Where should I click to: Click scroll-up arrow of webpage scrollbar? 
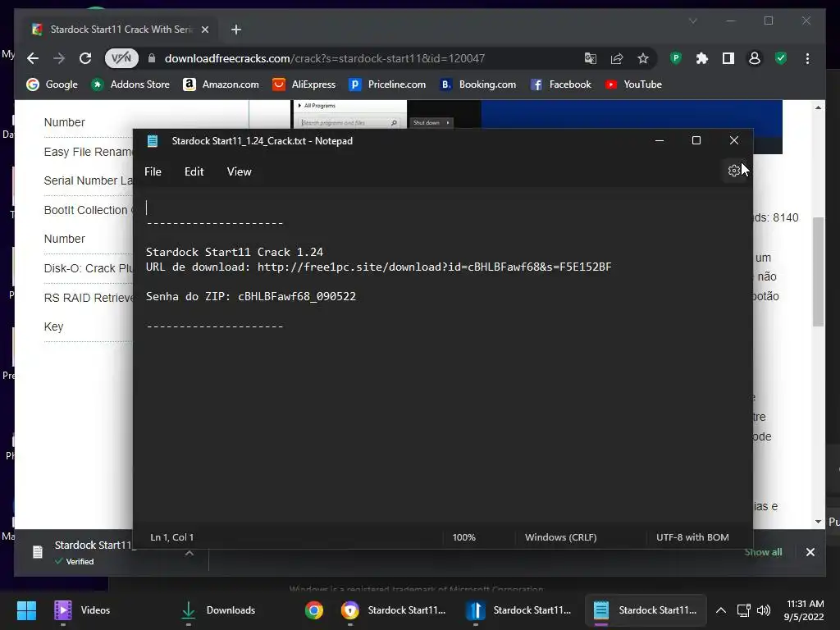818,107
